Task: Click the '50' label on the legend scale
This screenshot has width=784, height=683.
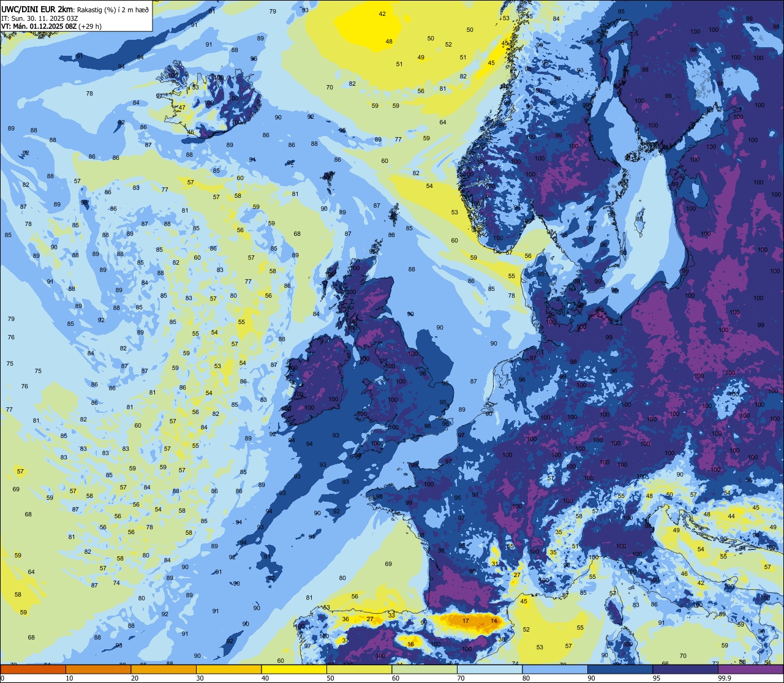Action: [331, 678]
